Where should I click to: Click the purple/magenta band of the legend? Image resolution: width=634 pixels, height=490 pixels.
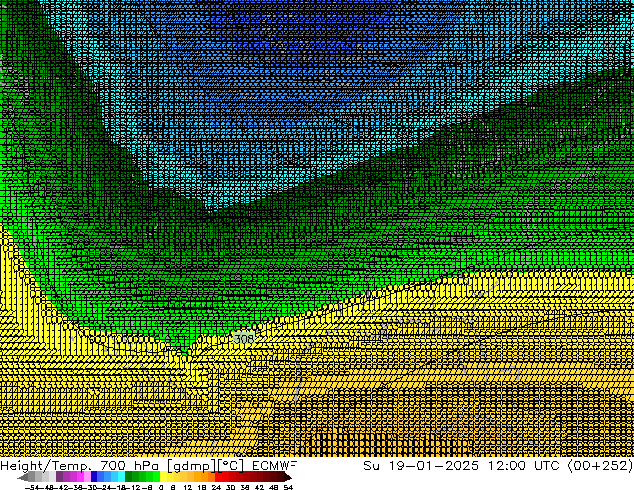click(x=73, y=477)
